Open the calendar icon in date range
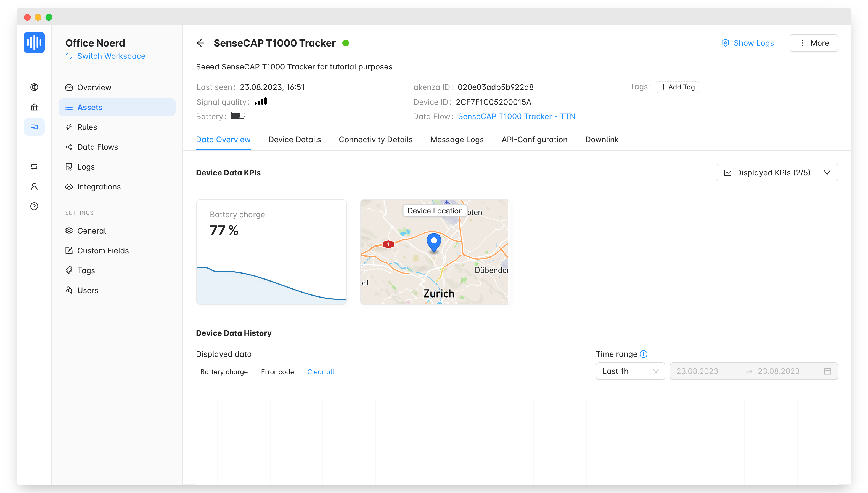 (827, 371)
